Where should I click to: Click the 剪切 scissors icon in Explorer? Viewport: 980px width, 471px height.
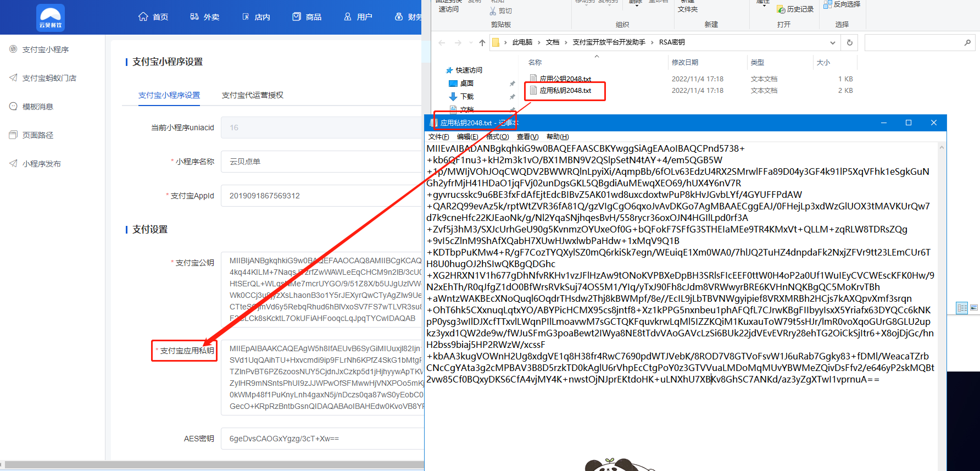[x=493, y=10]
